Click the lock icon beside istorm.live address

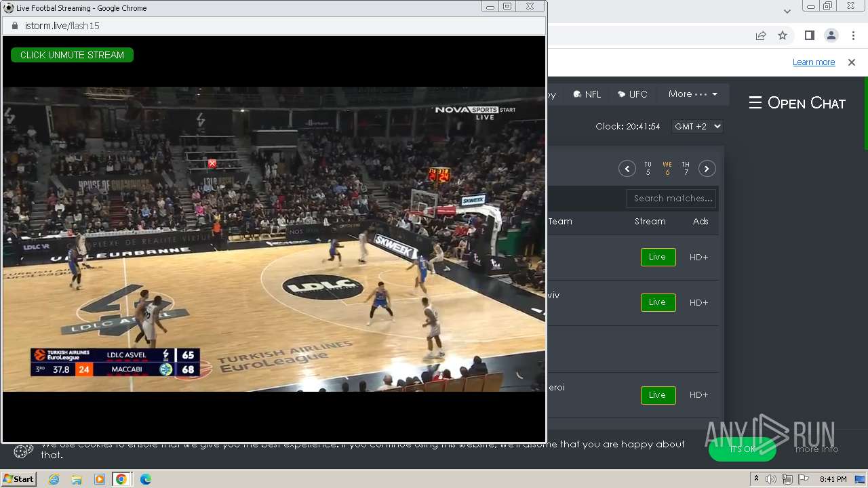pyautogui.click(x=15, y=26)
